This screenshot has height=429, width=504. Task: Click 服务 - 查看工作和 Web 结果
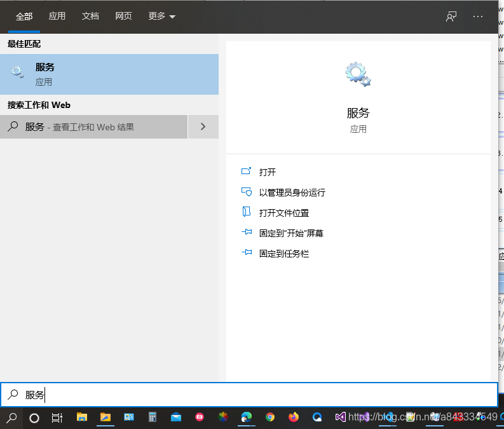tap(93, 126)
